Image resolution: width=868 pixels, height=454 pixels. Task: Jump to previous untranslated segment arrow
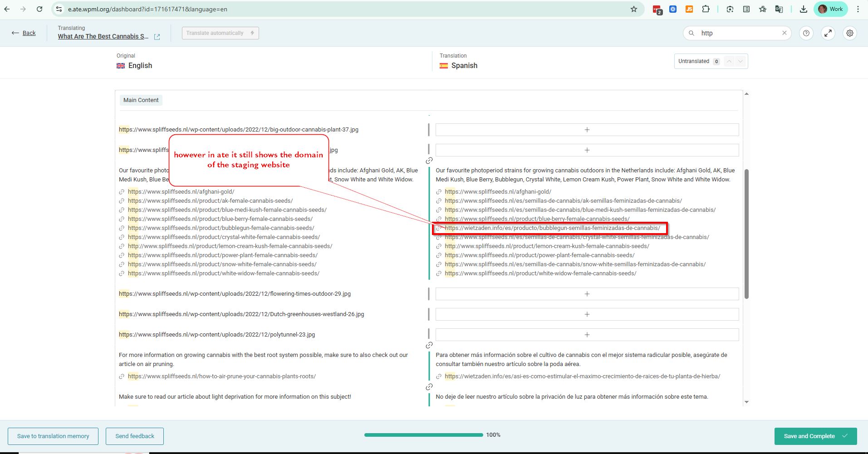point(729,61)
